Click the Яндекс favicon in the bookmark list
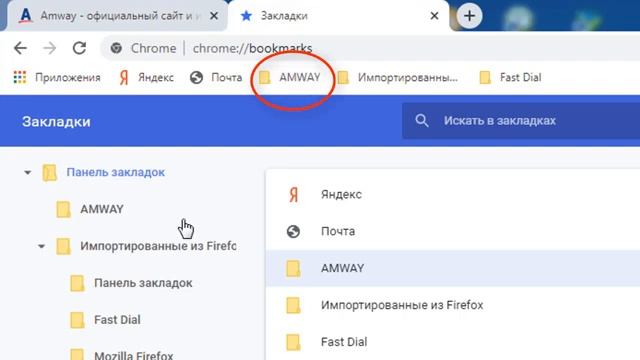Viewport: 640px width, 360px height. 293,195
